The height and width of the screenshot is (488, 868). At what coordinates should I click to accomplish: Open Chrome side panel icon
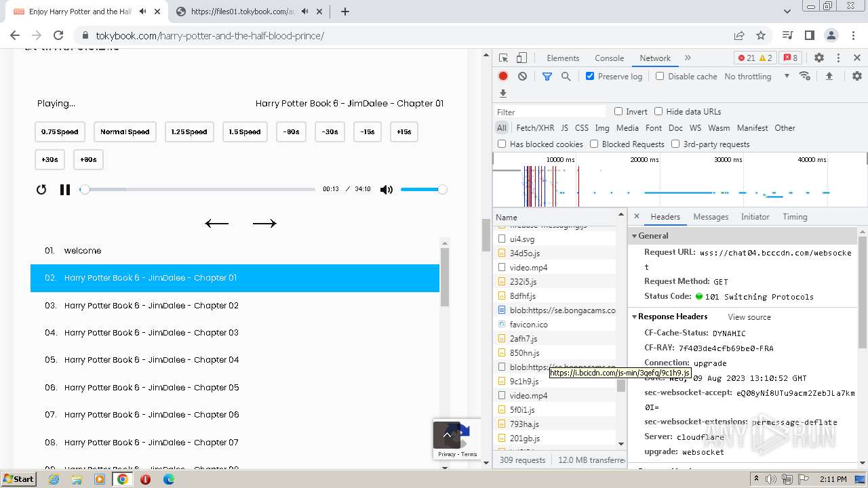coord(809,35)
